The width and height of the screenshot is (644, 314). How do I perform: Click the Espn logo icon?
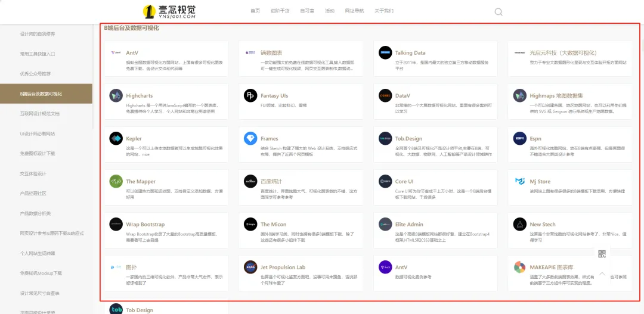coord(519,138)
